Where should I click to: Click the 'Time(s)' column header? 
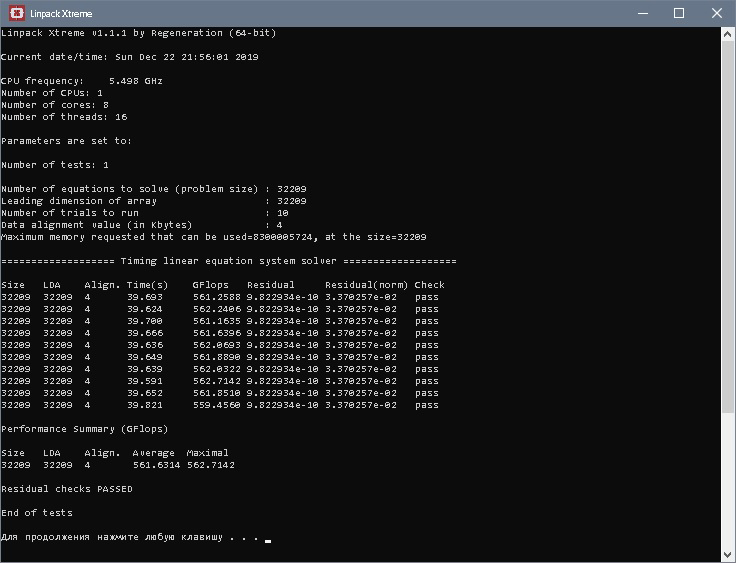pyautogui.click(x=147, y=285)
